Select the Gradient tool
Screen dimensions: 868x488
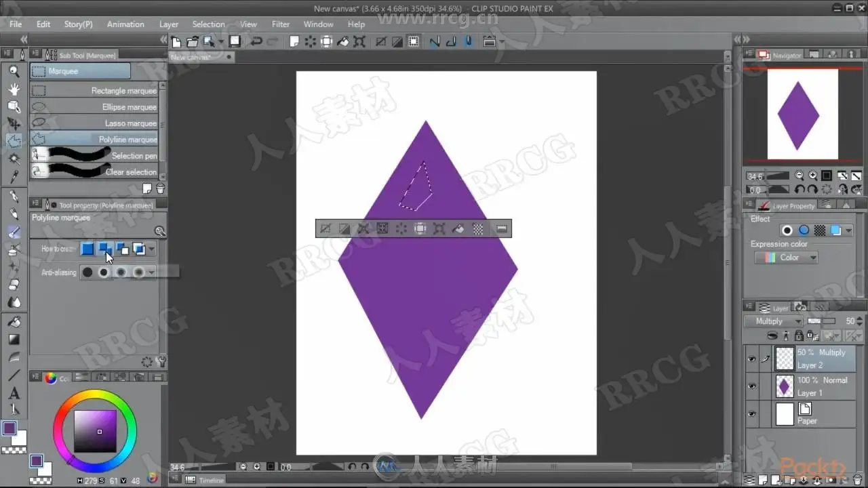click(14, 340)
